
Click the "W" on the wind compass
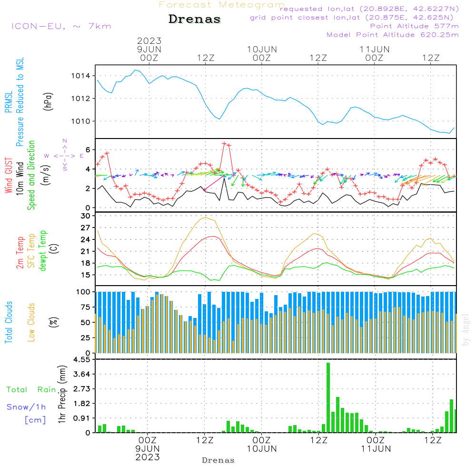(x=47, y=156)
